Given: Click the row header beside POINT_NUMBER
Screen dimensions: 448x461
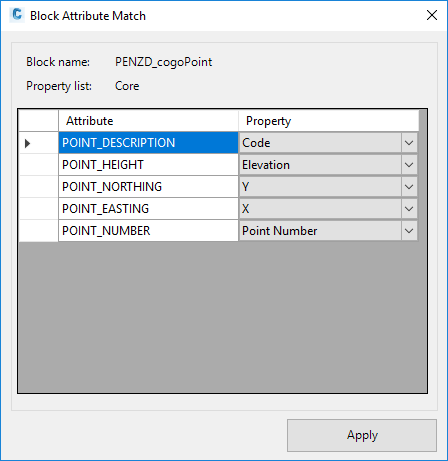Looking at the screenshot, I should (39, 231).
